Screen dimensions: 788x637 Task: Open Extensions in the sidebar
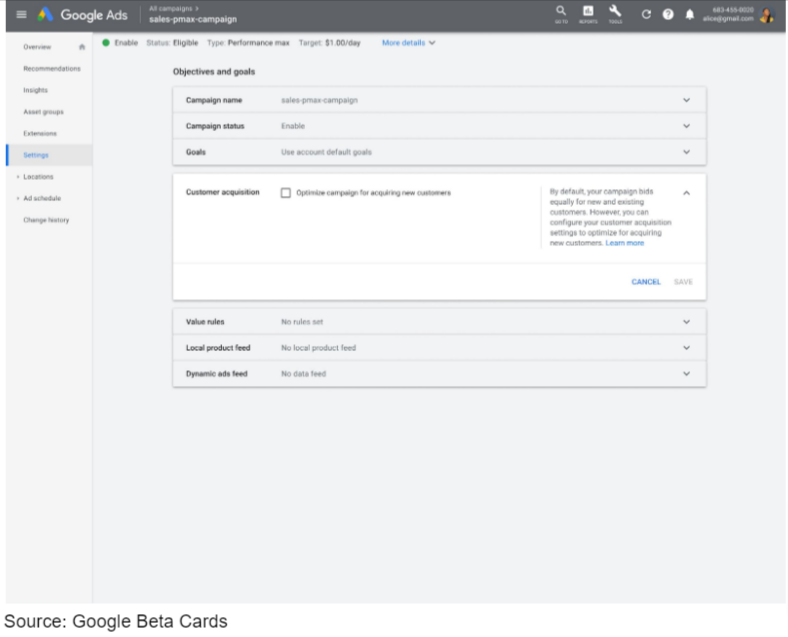coord(40,133)
